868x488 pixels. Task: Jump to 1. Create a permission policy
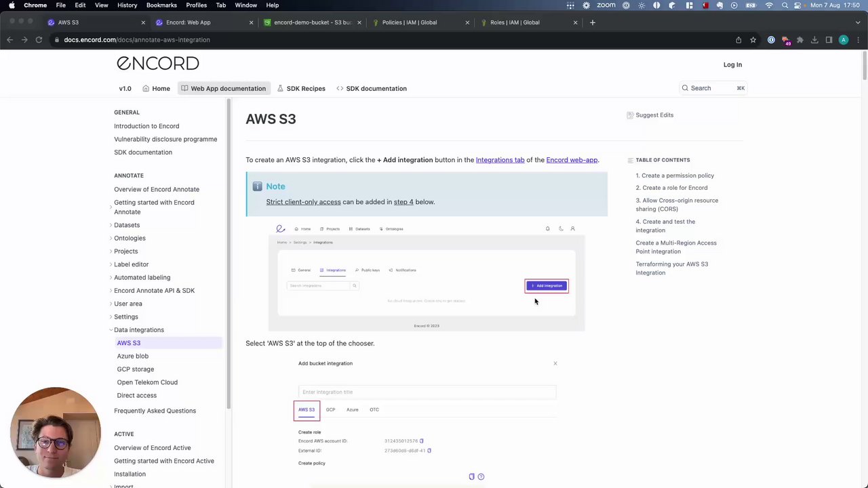[x=675, y=176]
